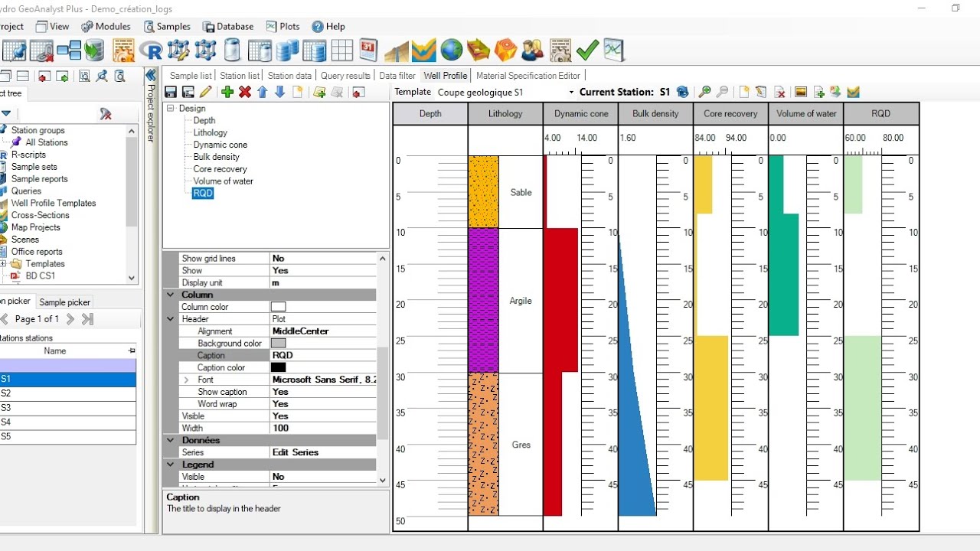
Task: Collapse the Project explorer with double-chevron icon
Action: (151, 75)
